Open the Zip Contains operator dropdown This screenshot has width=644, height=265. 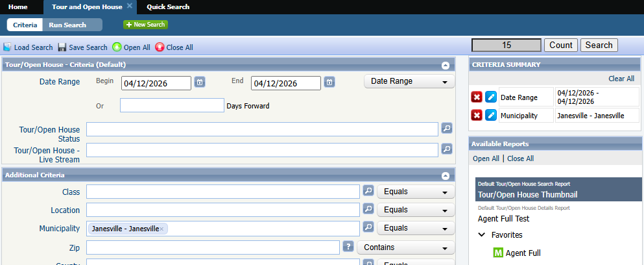point(405,247)
